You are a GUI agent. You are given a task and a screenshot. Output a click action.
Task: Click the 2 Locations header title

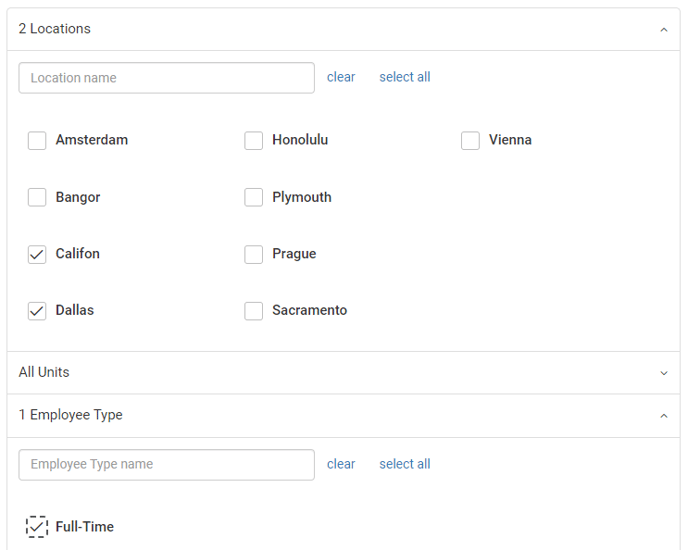click(x=55, y=30)
